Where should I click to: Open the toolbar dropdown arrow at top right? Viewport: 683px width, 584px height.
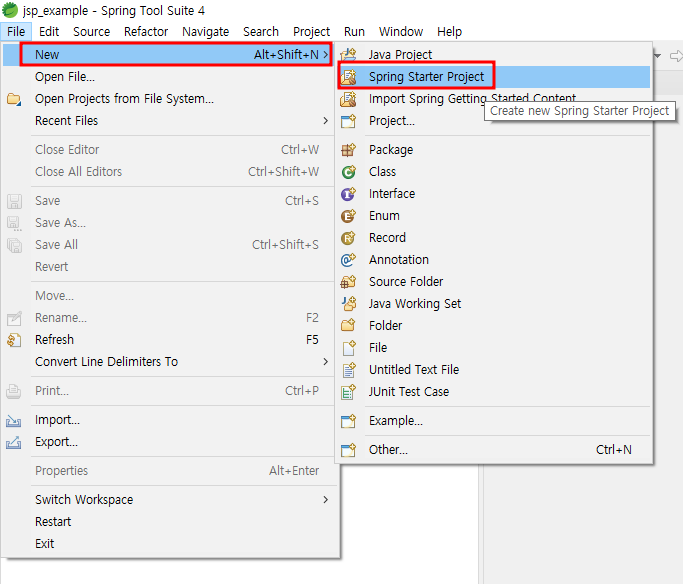[657, 56]
